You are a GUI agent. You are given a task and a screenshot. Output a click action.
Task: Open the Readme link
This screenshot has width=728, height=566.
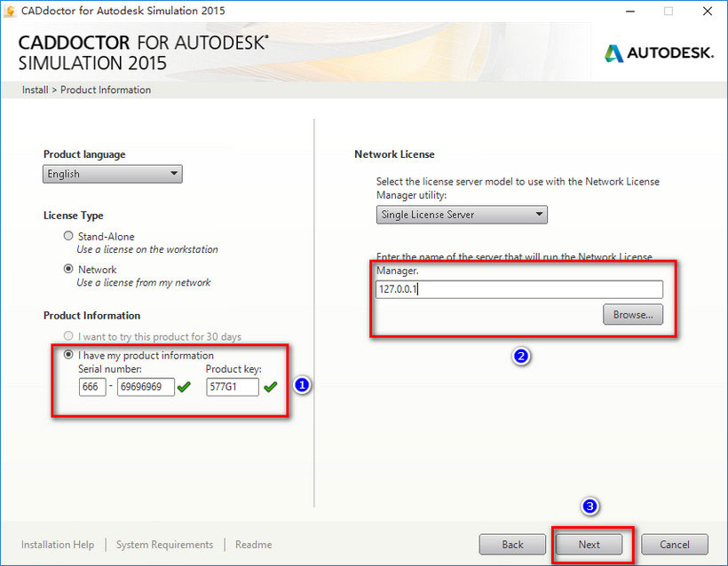[254, 544]
